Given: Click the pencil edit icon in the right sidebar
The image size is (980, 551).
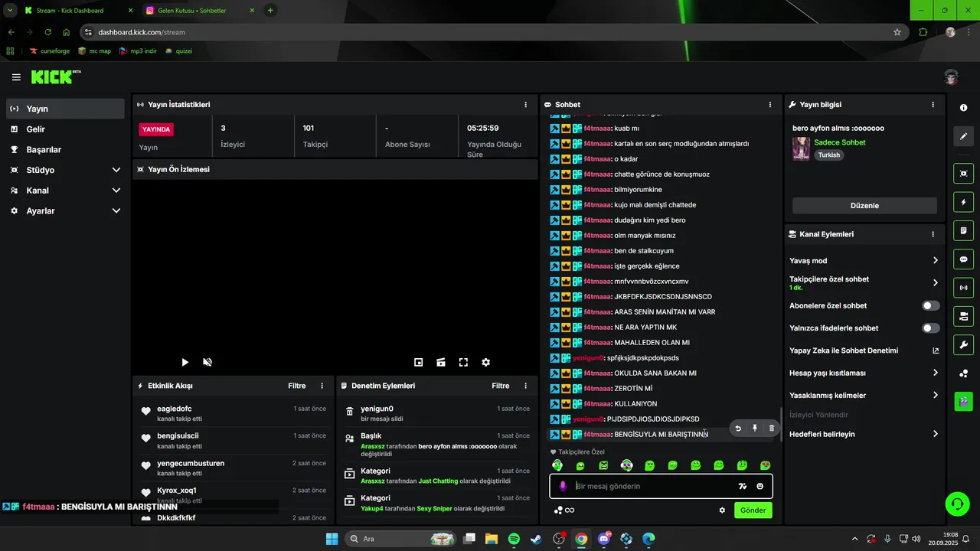Looking at the screenshot, I should 964,136.
